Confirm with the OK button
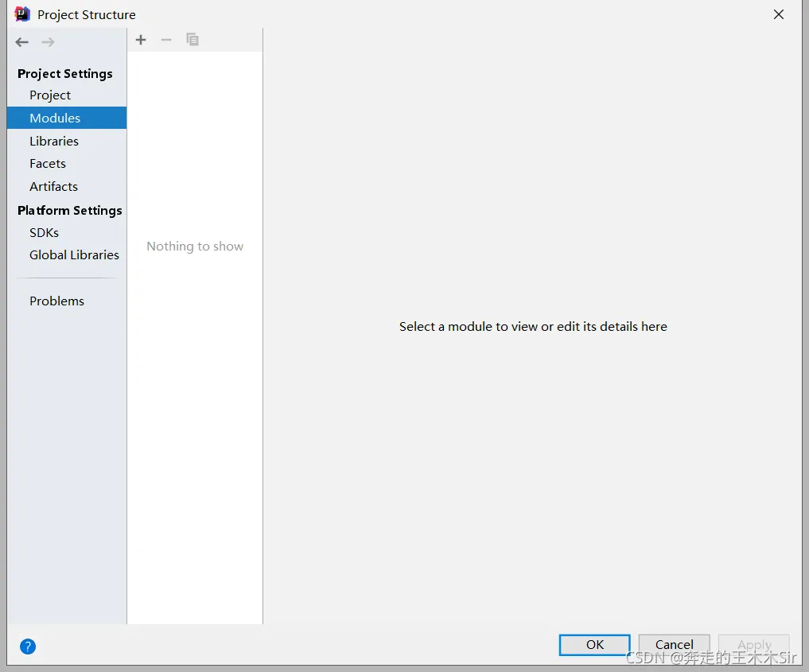Screen dimensions: 809x672 [x=595, y=645]
